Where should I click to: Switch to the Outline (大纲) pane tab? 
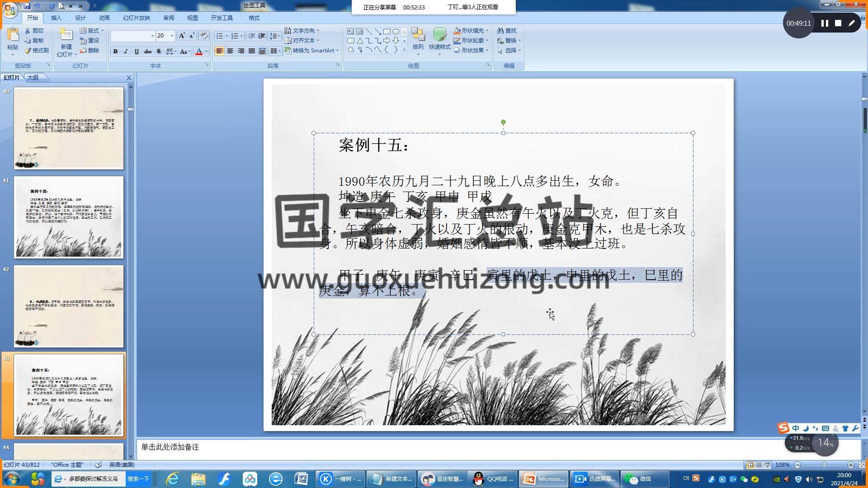33,78
